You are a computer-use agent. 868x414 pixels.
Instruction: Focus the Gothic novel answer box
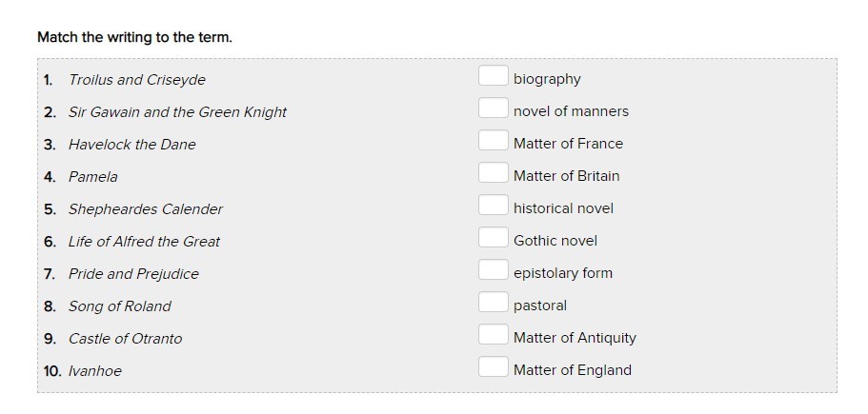(493, 238)
